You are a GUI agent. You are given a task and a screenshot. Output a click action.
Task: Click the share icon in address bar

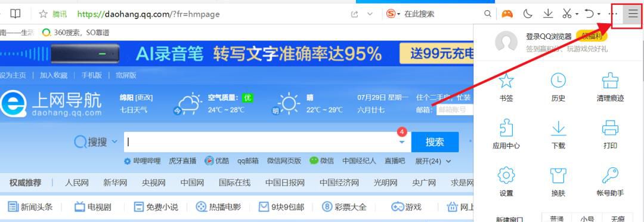[x=354, y=14]
